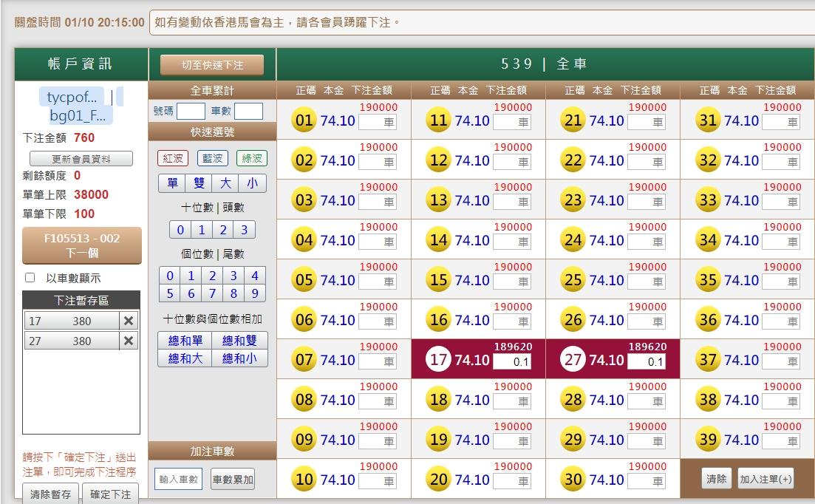
Task: Click 下注金額 value 760
Action: tap(84, 137)
